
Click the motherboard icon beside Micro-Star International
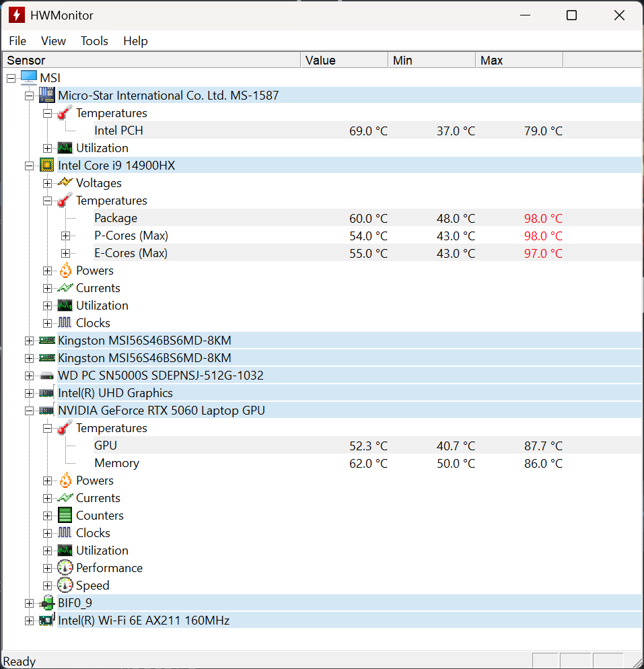click(x=47, y=95)
